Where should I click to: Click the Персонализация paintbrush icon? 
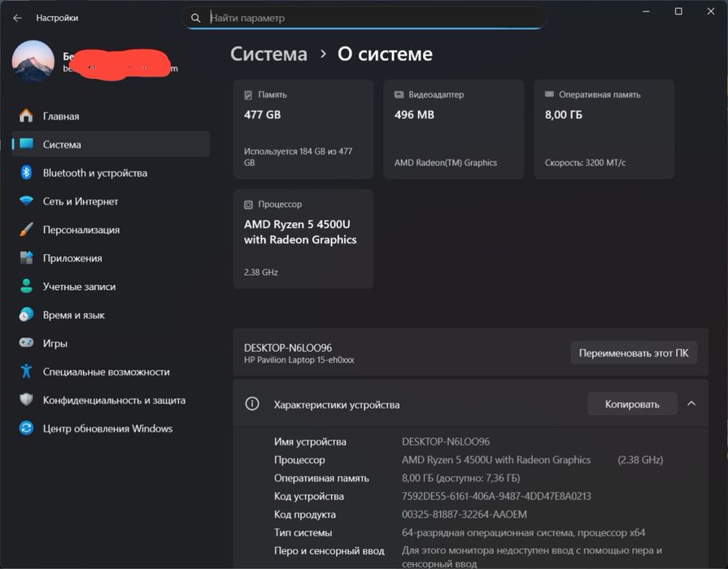pos(26,230)
